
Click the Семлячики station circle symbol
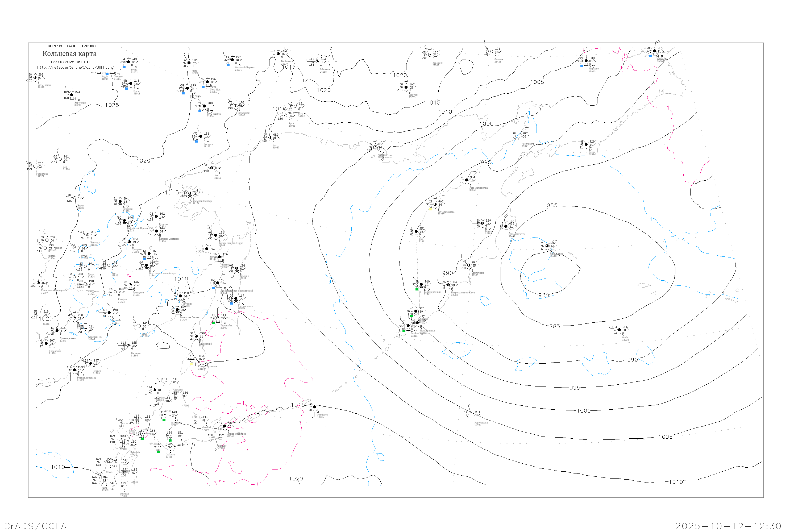tap(469, 265)
